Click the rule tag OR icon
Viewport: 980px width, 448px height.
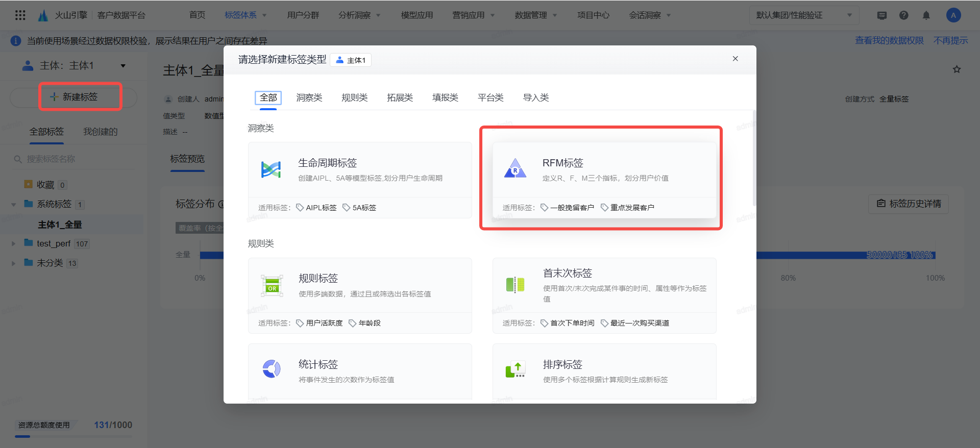pos(272,286)
